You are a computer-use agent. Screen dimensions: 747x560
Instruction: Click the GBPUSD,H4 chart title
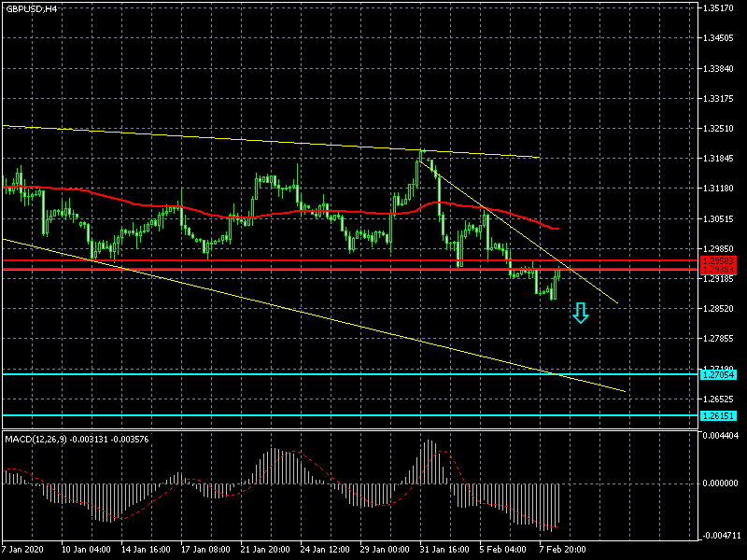click(30, 8)
